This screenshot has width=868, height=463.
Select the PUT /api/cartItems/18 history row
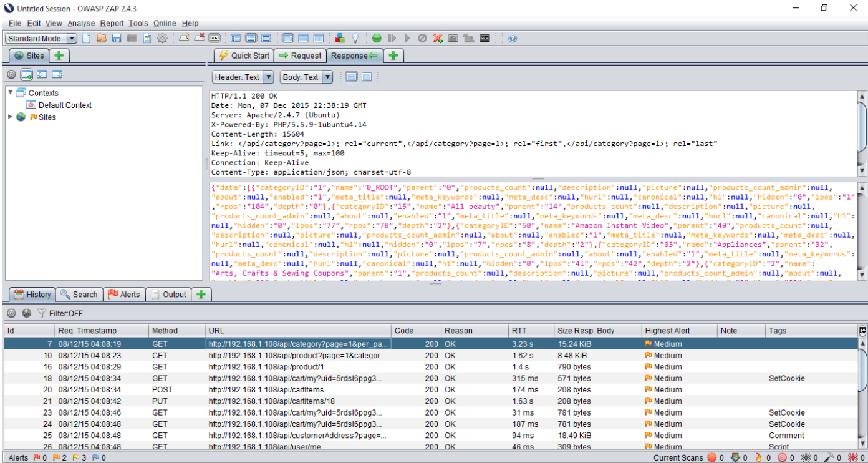pos(431,401)
